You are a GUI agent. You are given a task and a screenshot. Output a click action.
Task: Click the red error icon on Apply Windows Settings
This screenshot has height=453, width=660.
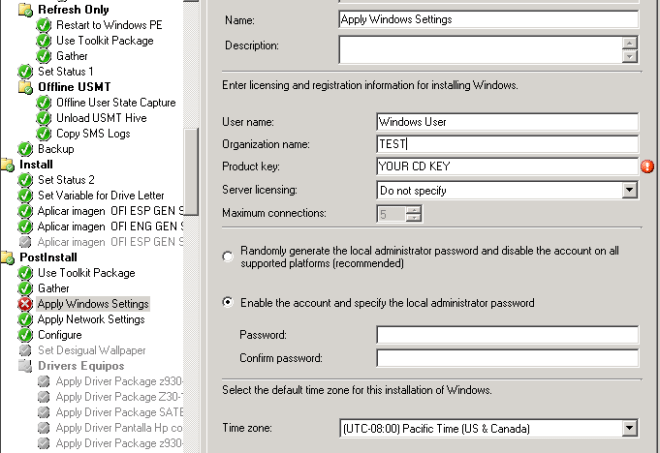pyautogui.click(x=25, y=304)
